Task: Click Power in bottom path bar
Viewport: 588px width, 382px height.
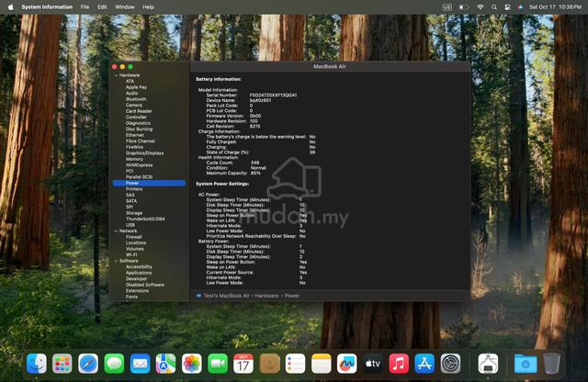Action: (x=292, y=296)
